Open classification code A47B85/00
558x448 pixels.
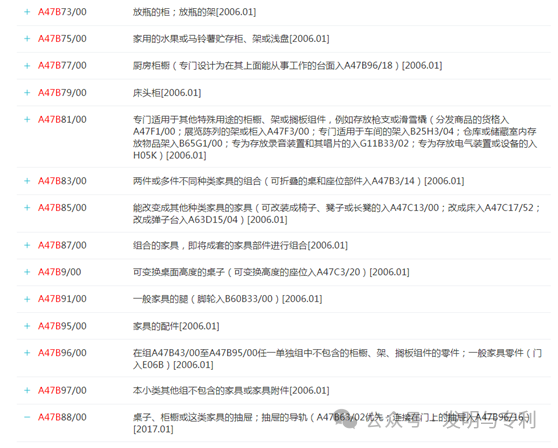point(62,207)
